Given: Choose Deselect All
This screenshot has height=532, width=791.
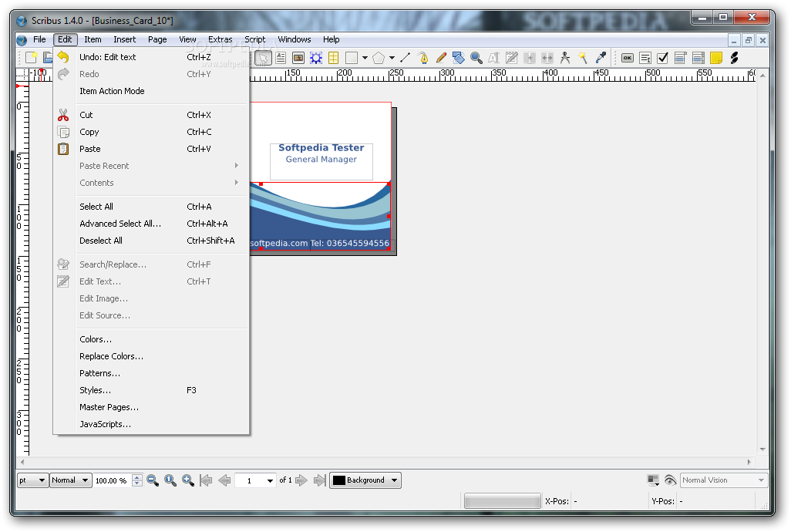Looking at the screenshot, I should (151, 241).
